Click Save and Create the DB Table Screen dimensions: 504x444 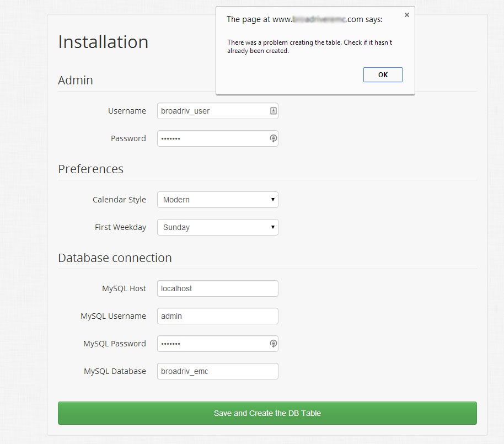(267, 413)
